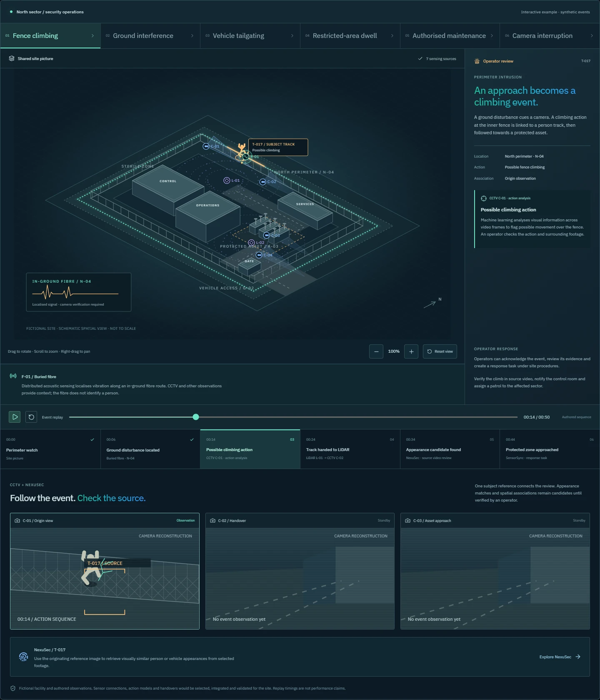Jump to Ground disturbance located step

point(150,449)
